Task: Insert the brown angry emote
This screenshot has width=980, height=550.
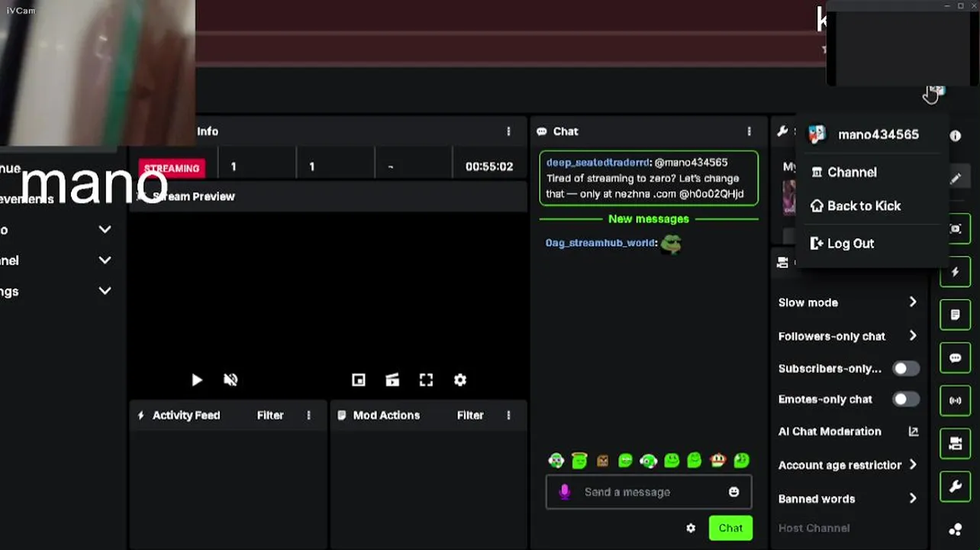Action: 602,461
